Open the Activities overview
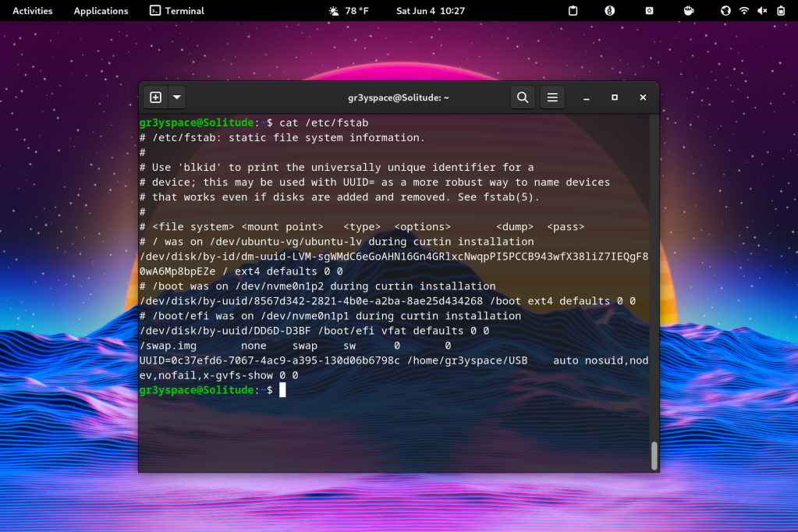 tap(33, 11)
